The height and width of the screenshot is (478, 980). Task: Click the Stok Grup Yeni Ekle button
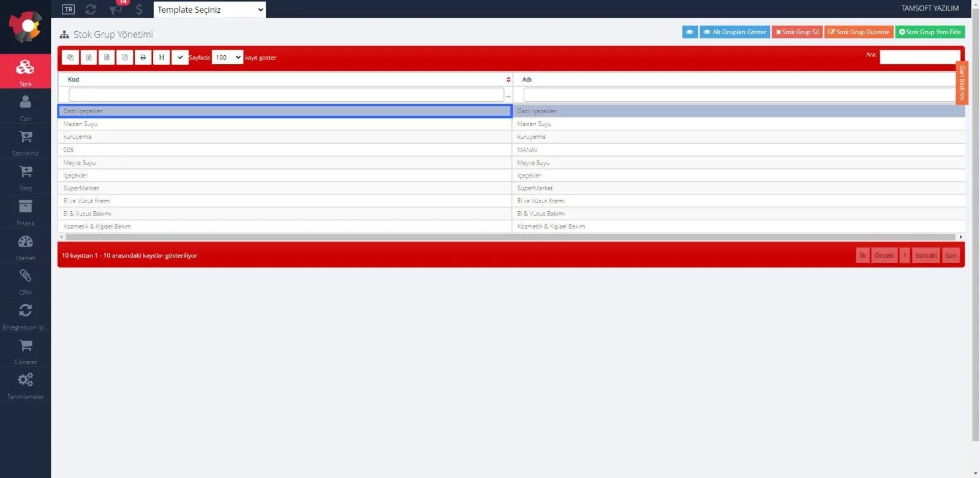930,32
